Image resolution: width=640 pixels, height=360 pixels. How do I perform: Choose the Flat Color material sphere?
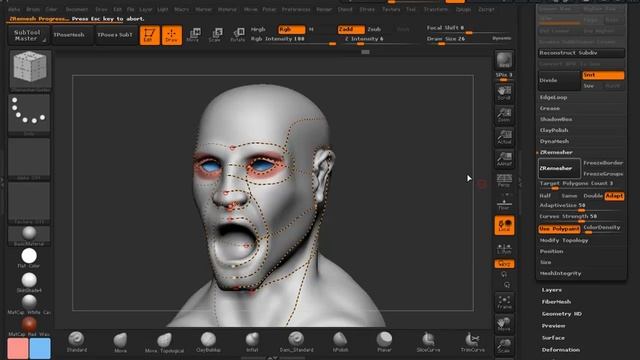(x=29, y=258)
